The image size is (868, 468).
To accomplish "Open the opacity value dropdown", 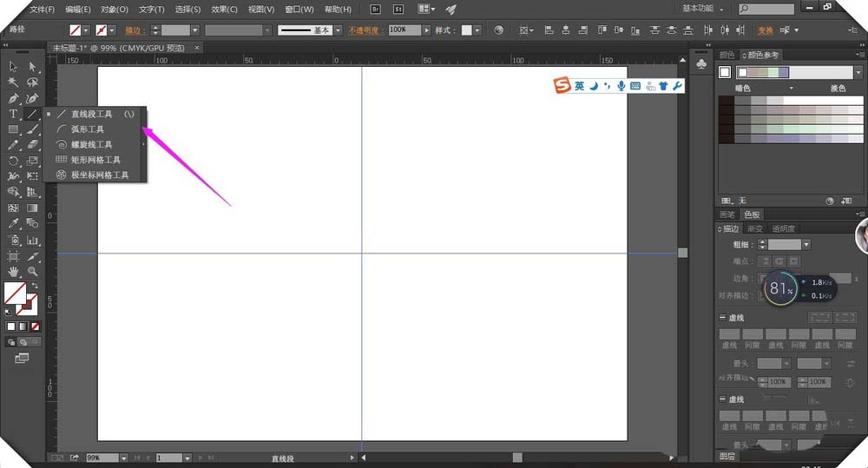I will (x=426, y=30).
